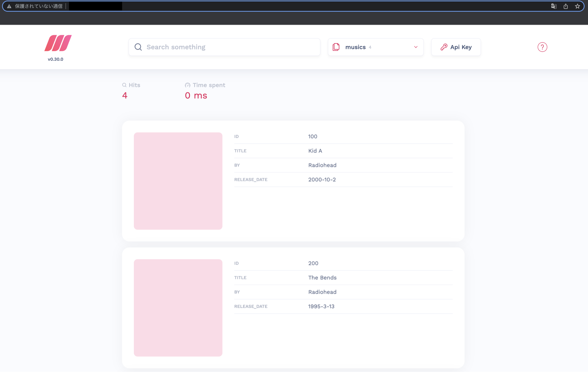Click the documents icon beside musics

(336, 47)
